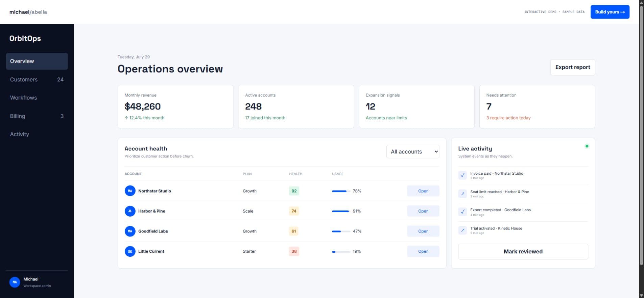Click Little Current's 19% usage bar
This screenshot has width=644, height=298.
tap(341, 252)
